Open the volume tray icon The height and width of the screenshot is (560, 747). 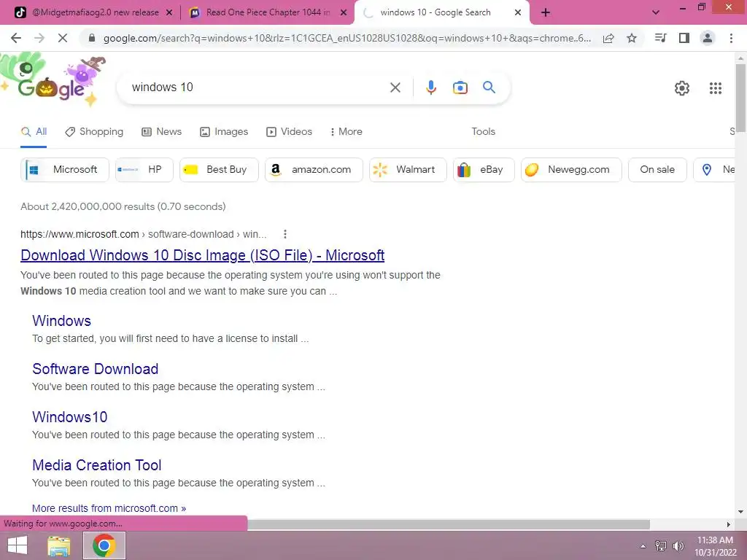coord(678,546)
